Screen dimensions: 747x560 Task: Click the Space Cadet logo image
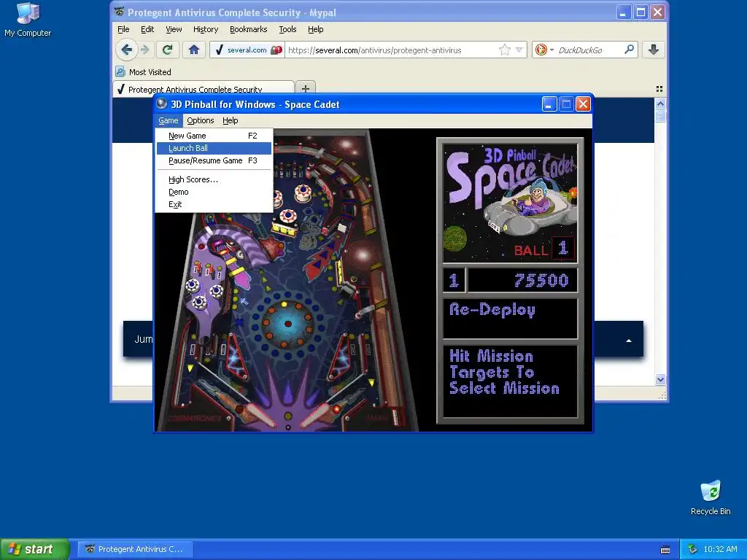510,203
